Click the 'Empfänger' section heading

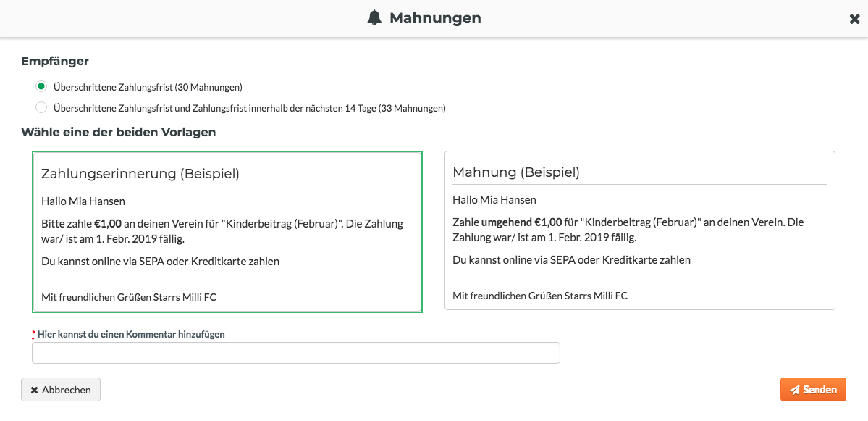[x=55, y=62]
